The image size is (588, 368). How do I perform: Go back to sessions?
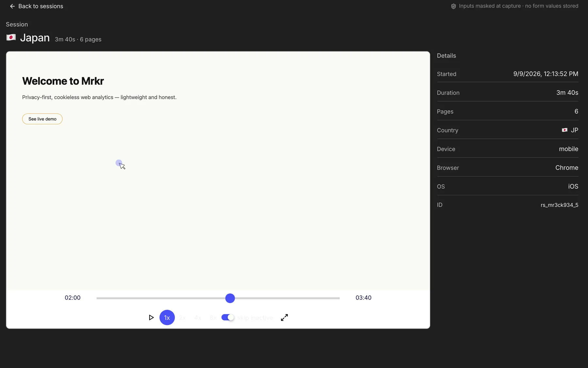pos(36,6)
